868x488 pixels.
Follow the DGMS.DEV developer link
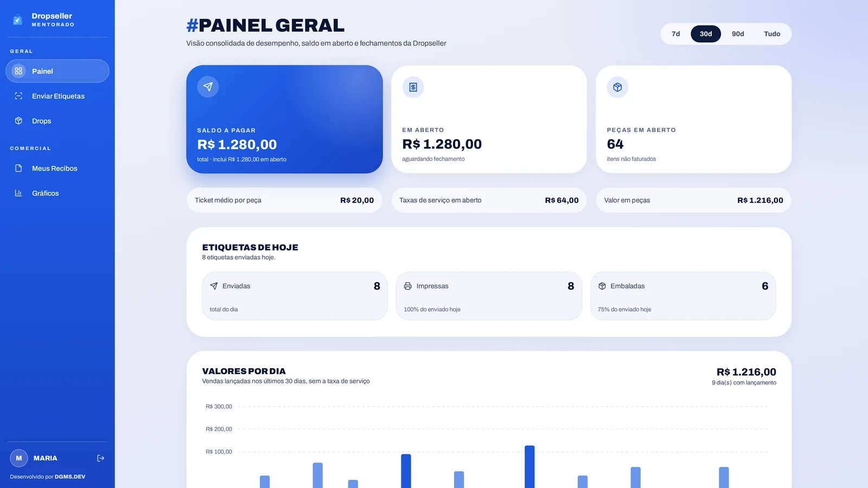pyautogui.click(x=70, y=477)
